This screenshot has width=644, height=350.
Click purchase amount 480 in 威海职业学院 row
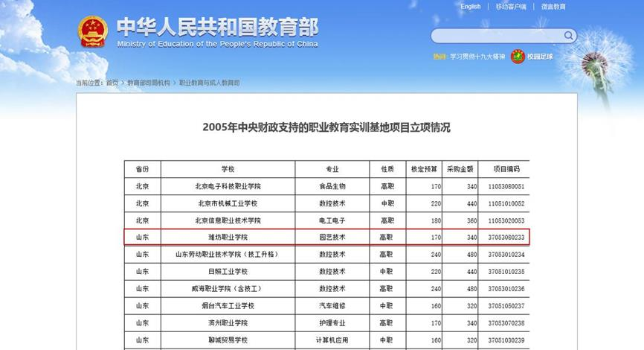(x=472, y=289)
